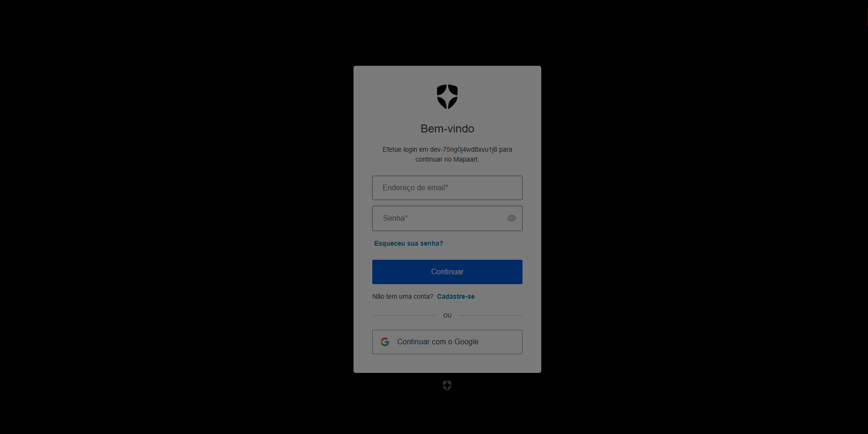Submit login with the Continuar button
The image size is (868, 434).
[447, 272]
